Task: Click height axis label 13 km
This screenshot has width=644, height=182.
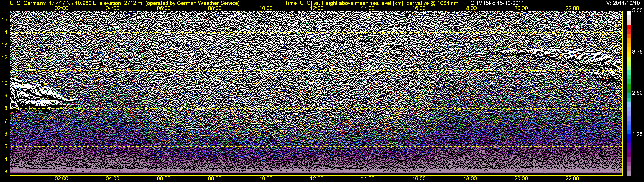Action: pyautogui.click(x=5, y=45)
